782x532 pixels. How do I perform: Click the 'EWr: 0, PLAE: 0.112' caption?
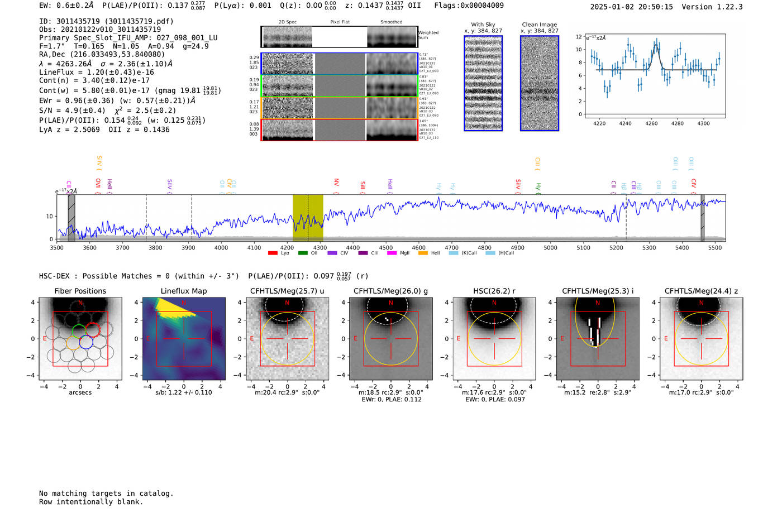[x=391, y=400]
